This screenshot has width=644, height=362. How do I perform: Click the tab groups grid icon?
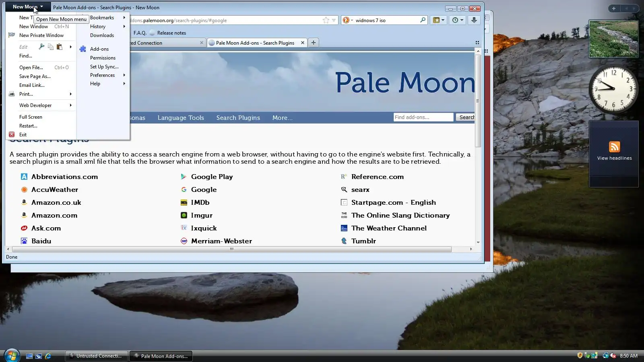tap(477, 43)
